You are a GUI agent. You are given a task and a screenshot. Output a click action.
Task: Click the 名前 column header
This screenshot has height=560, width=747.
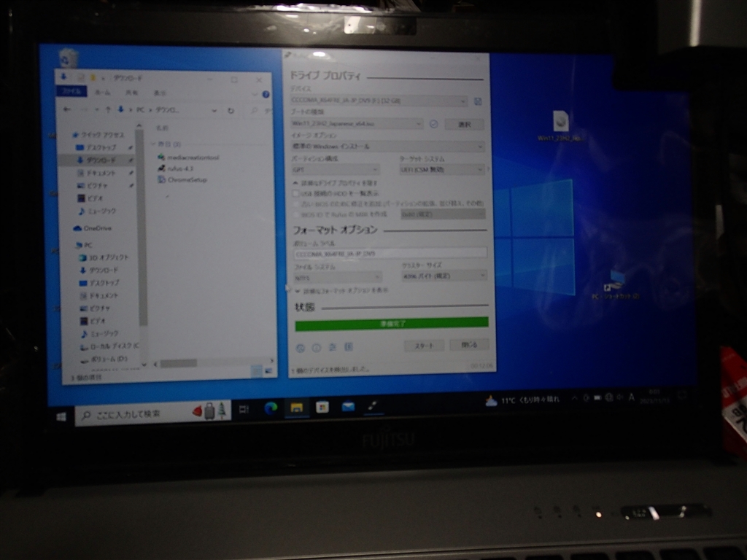click(162, 128)
